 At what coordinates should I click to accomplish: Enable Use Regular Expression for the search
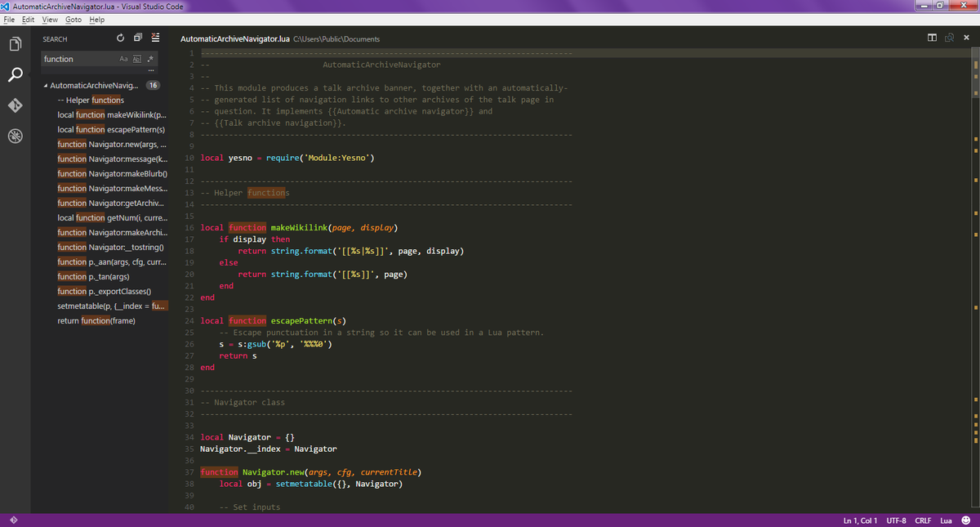[x=149, y=59]
